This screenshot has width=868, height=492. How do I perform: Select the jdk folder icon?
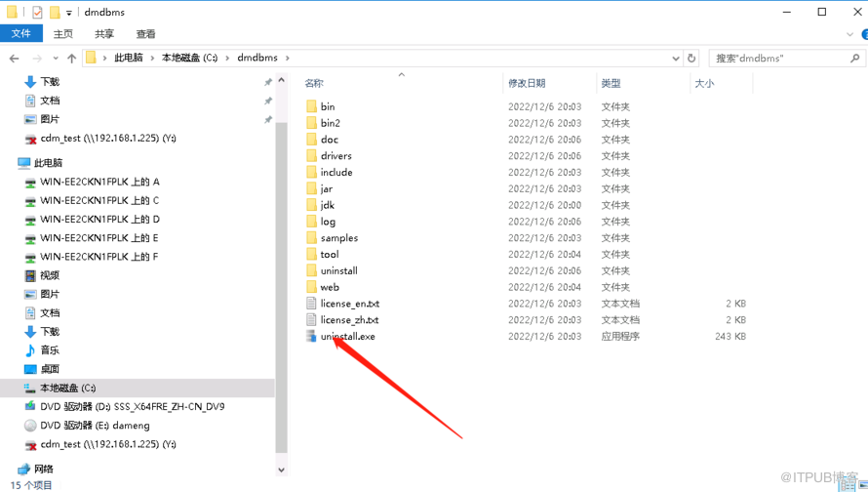(x=312, y=205)
